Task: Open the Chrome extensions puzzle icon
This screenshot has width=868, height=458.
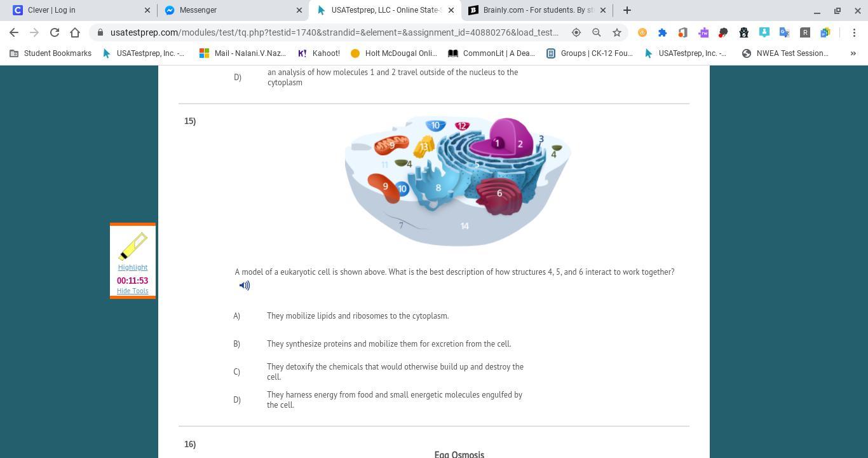Action: point(662,32)
